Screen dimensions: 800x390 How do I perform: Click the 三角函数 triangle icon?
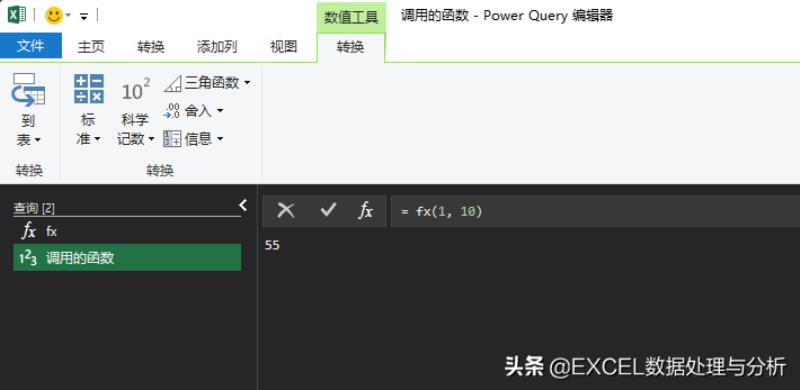click(172, 83)
